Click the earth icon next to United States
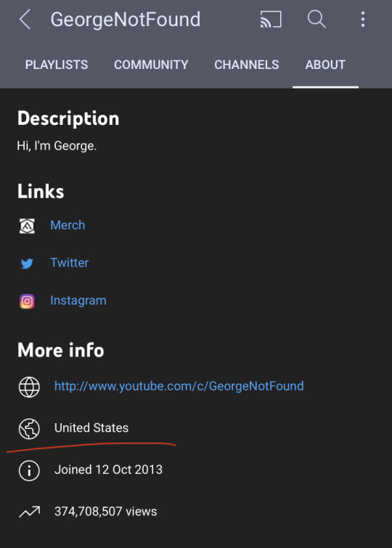This screenshot has height=548, width=392. coord(29,428)
